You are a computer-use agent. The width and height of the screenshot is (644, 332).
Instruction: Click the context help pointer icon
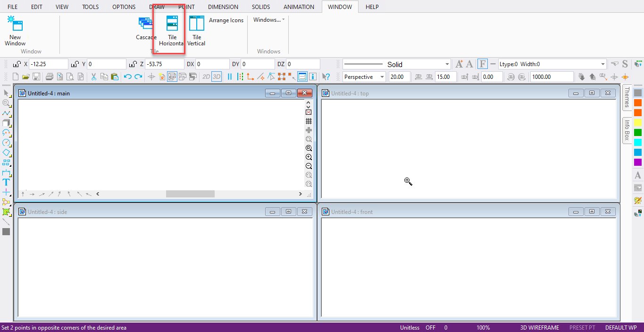click(326, 77)
